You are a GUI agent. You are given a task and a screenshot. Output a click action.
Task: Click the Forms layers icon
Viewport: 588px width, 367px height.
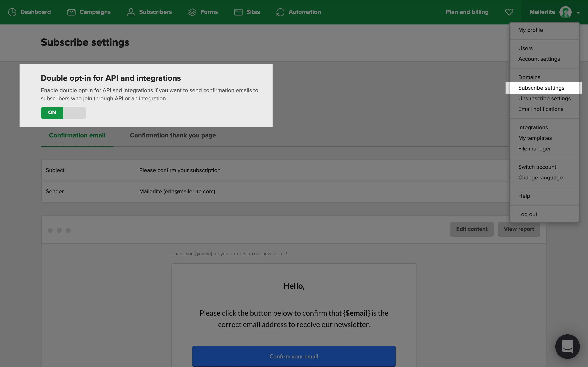pos(192,12)
